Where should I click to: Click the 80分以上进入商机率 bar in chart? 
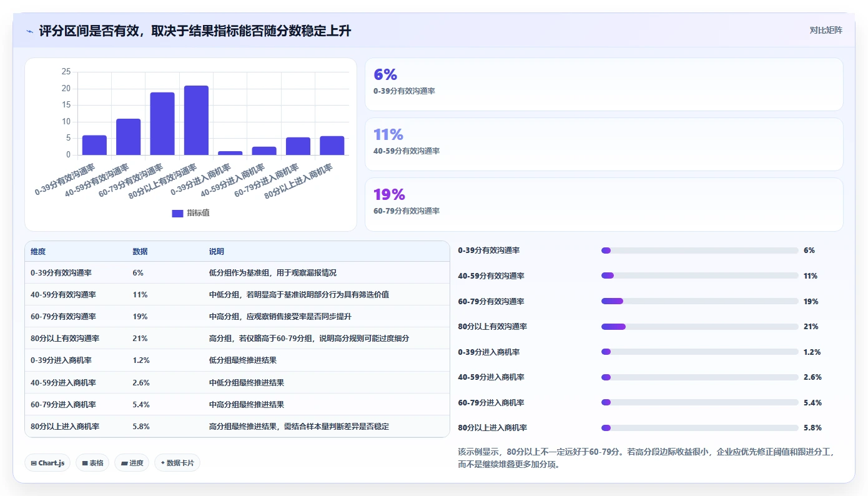point(332,146)
